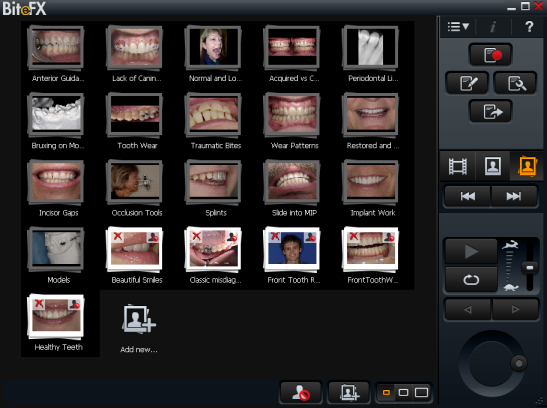Open the Bruxing on Mo... thumbnail

(x=56, y=114)
